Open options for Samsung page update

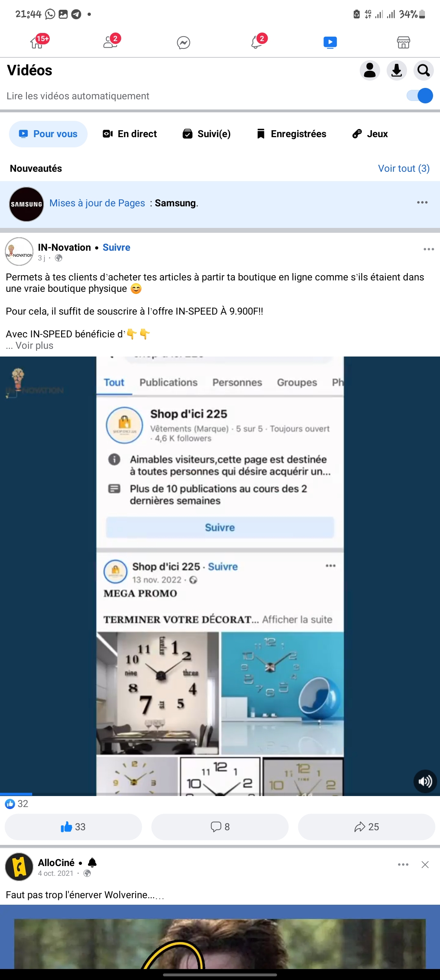coord(422,202)
